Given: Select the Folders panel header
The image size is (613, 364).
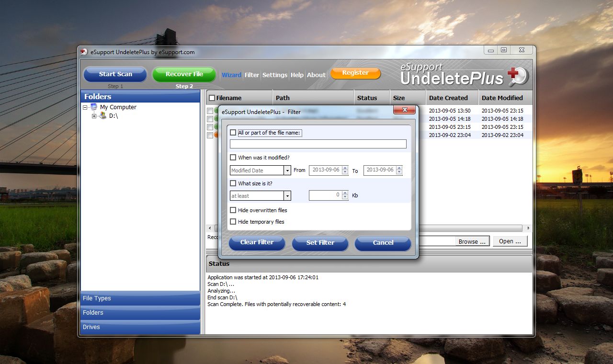Looking at the screenshot, I should coord(140,96).
